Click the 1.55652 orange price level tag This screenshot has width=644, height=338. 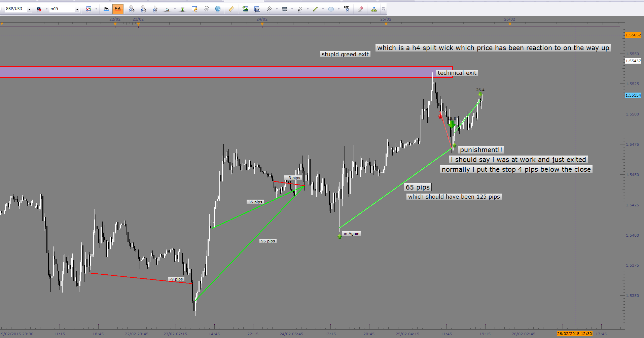pyautogui.click(x=633, y=35)
